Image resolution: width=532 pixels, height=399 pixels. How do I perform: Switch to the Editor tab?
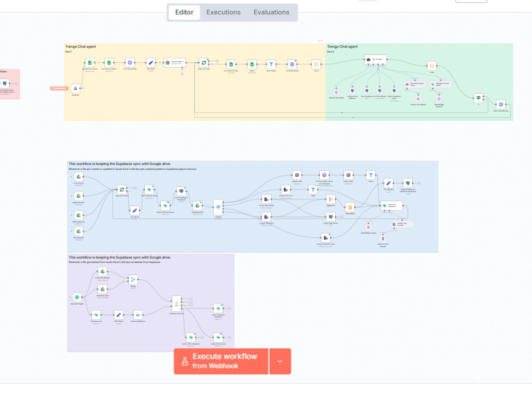184,12
